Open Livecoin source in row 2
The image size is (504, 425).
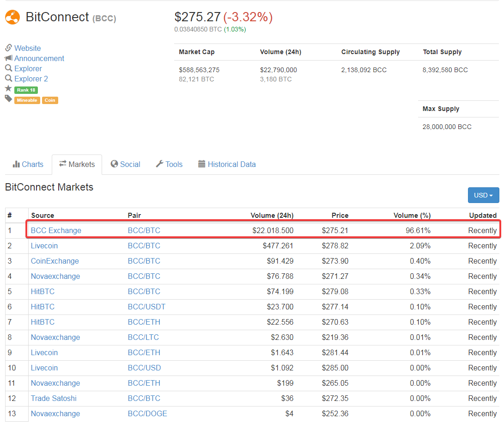(x=44, y=246)
